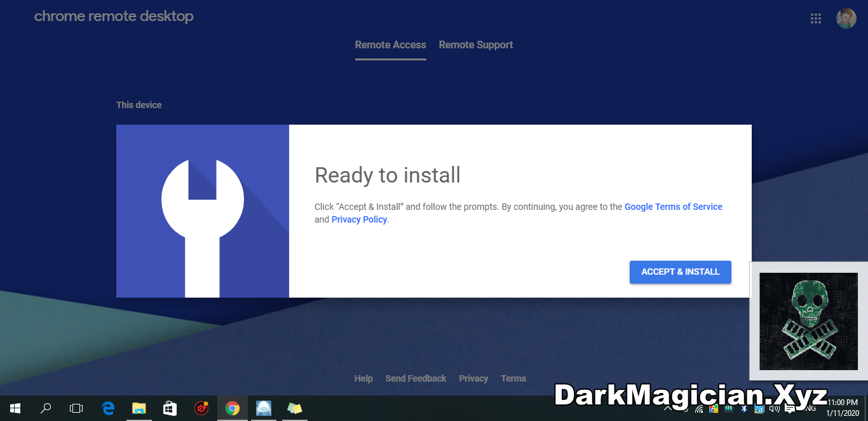868x421 pixels.
Task: Click the 'This device' section label
Action: pos(139,105)
